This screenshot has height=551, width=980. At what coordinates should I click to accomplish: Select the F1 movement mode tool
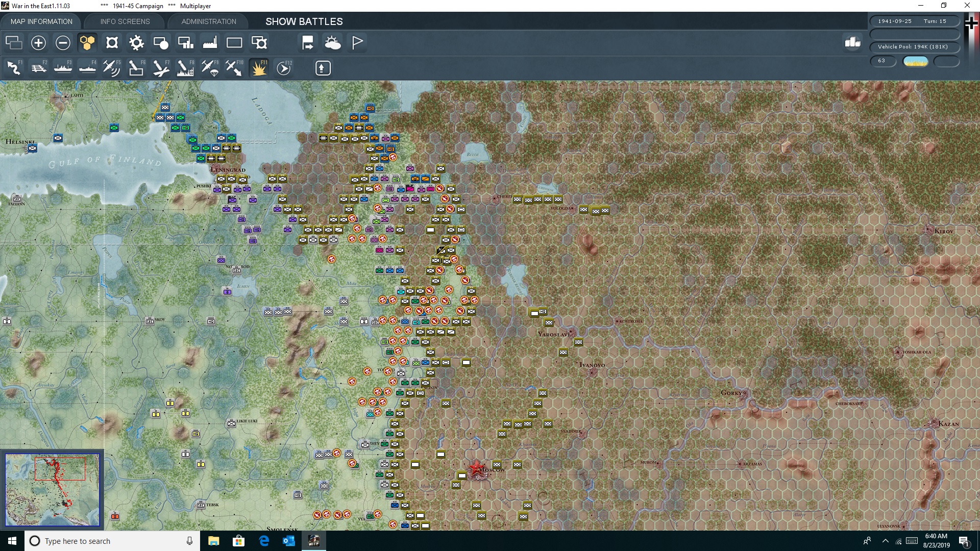(14, 68)
